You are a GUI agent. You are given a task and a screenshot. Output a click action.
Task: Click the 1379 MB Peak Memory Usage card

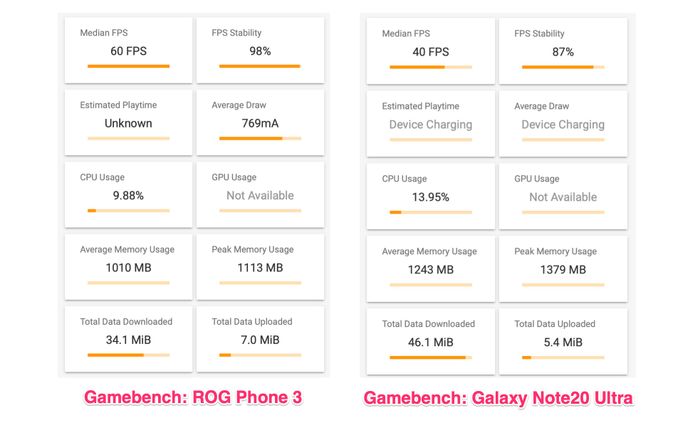point(563,269)
